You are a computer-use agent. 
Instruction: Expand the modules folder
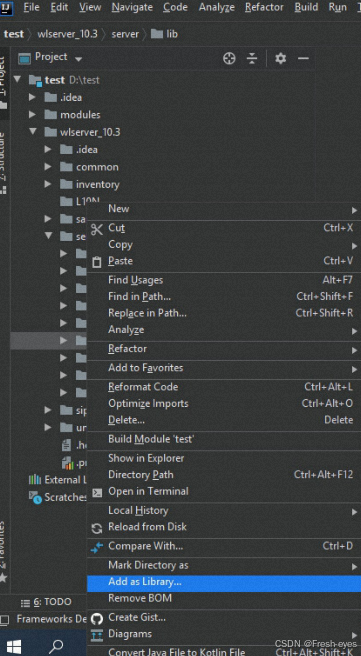coord(32,114)
